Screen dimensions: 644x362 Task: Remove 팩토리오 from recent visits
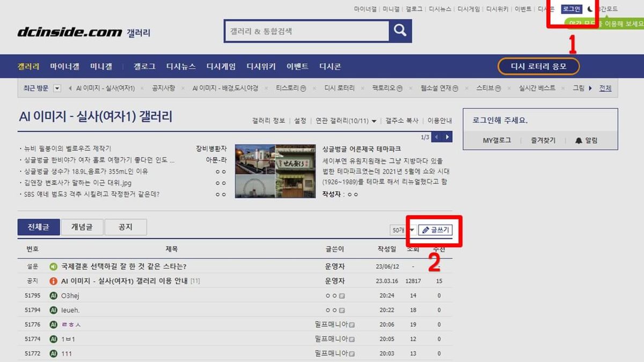click(411, 88)
